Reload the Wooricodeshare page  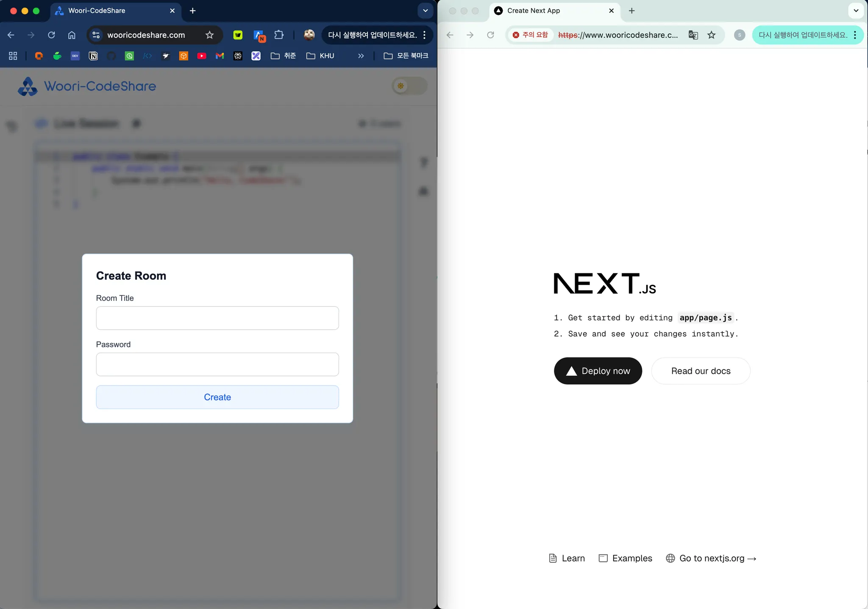click(51, 35)
